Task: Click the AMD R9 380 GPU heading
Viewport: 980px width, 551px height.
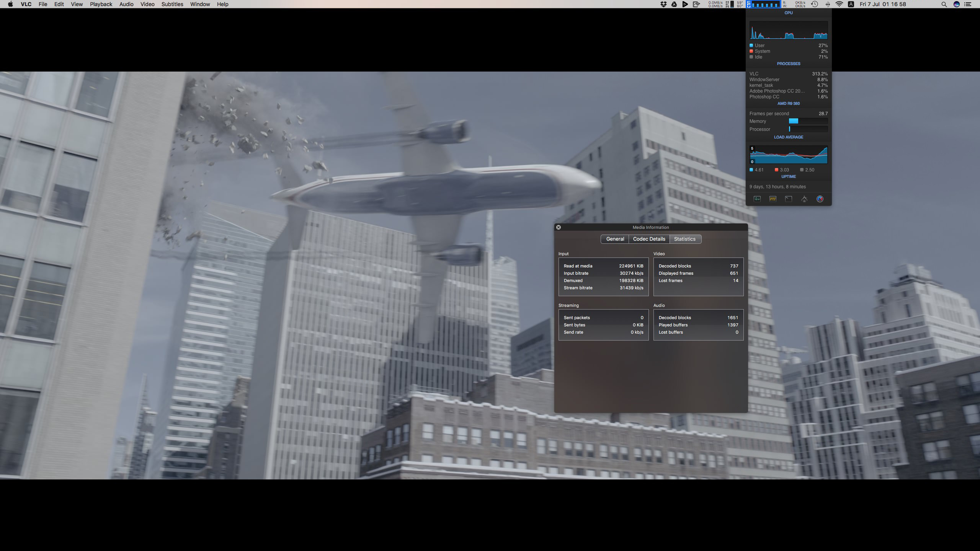Action: (x=789, y=104)
